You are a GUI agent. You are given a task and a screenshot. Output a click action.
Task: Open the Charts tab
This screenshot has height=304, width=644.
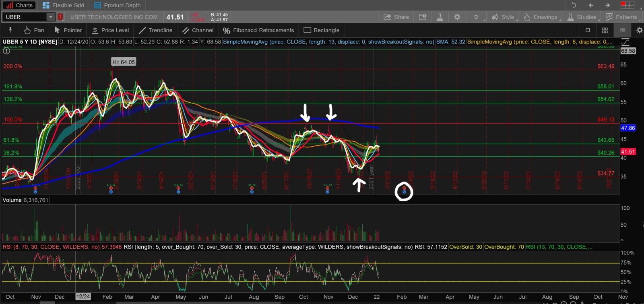coord(19,5)
